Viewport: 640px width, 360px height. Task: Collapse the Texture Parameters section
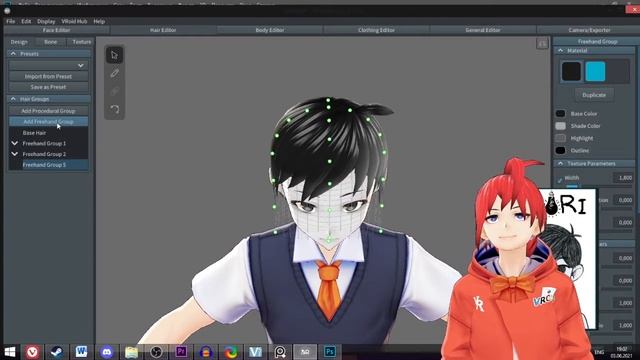(x=560, y=164)
